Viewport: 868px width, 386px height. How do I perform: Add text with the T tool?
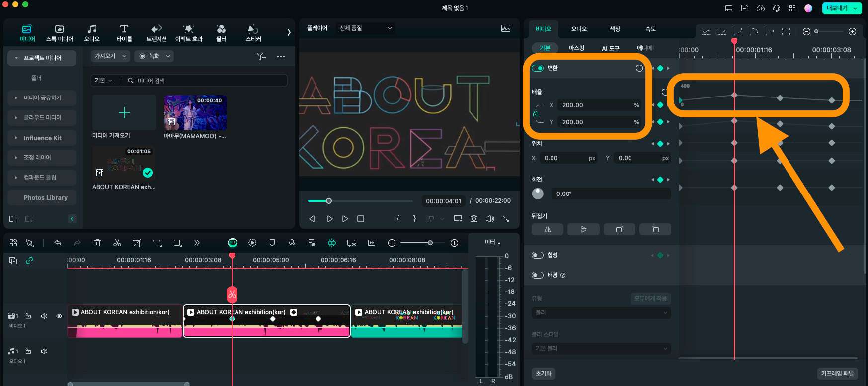(x=157, y=243)
